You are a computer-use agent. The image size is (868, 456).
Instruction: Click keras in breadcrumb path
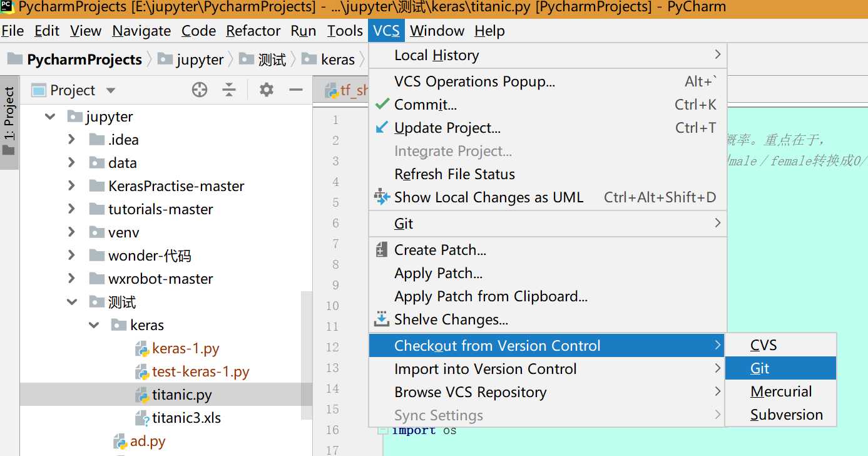pos(338,60)
